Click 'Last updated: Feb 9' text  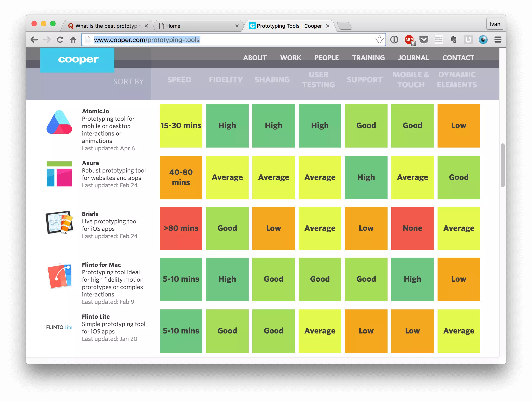pos(108,302)
